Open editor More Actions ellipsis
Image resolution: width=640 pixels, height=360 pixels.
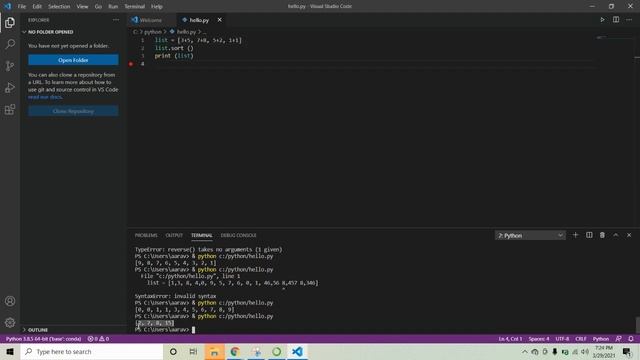pos(629,20)
